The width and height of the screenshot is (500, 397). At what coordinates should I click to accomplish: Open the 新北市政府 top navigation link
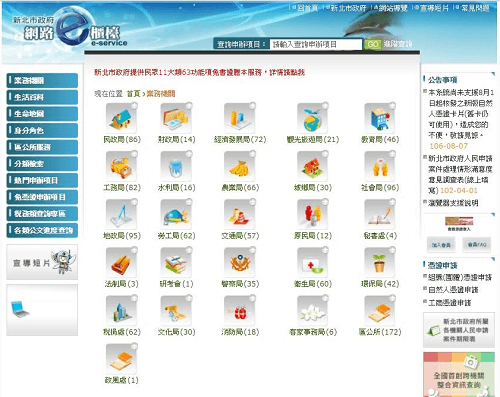348,8
